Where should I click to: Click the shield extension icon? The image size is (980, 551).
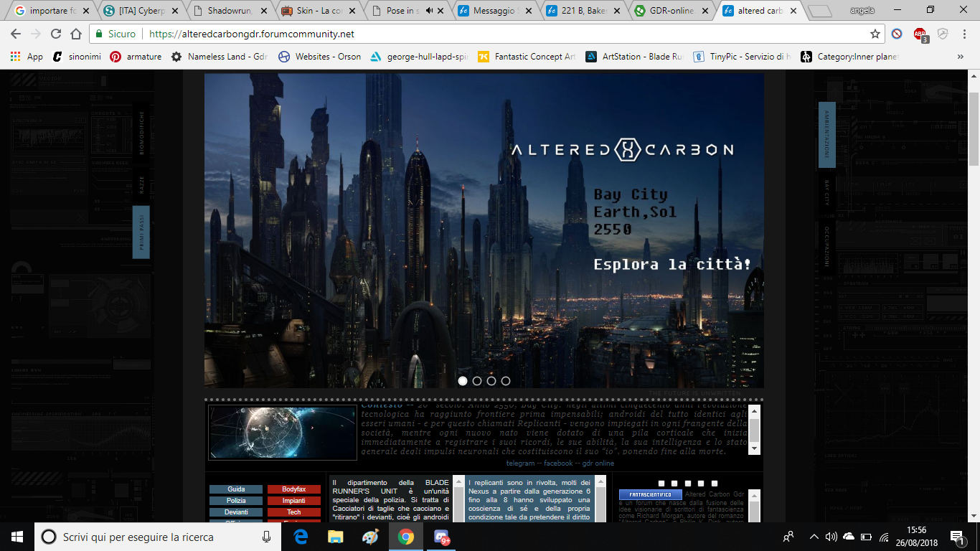pos(943,34)
